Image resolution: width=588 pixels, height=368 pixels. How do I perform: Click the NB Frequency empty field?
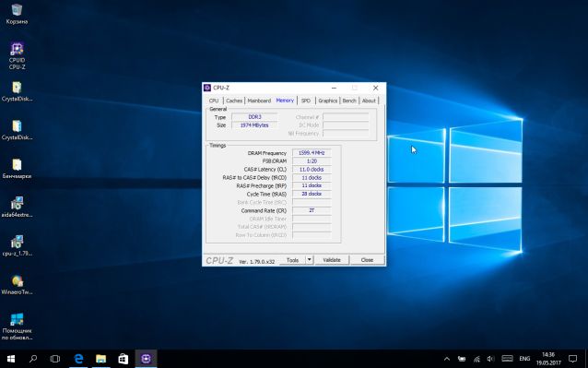(x=346, y=133)
